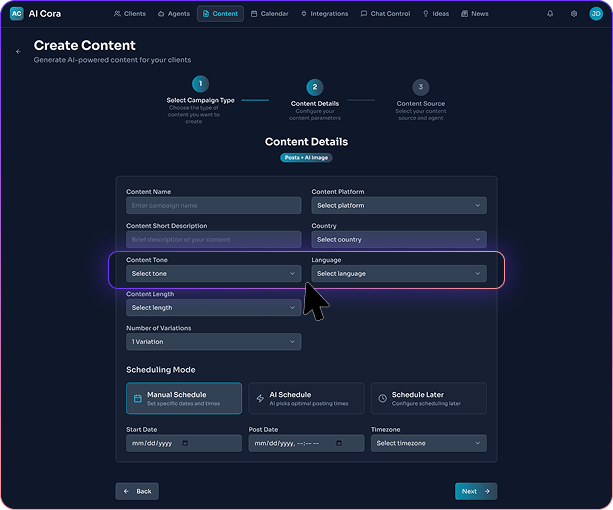Open the Content Platform dropdown

click(398, 205)
